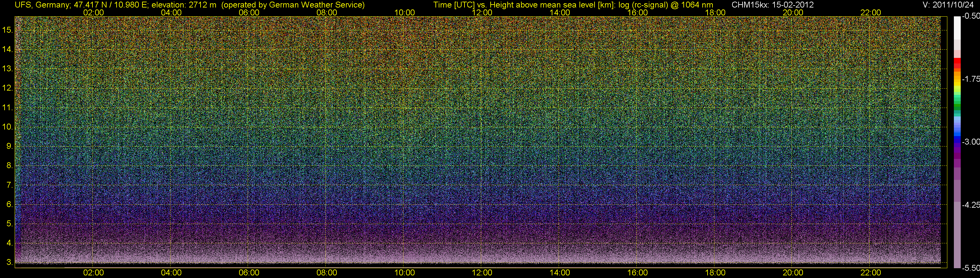Click the -5.50 value at the colorbar bottom
980x278 pixels.
pos(971,268)
